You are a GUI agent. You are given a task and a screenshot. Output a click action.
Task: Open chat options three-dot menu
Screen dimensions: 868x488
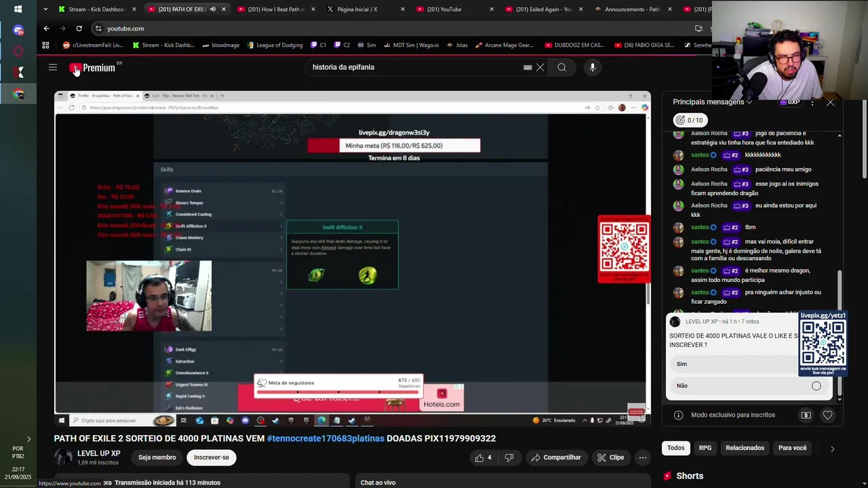click(812, 102)
